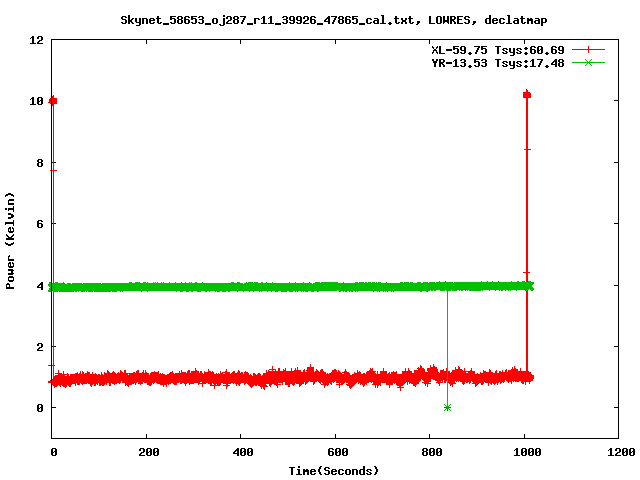The height and width of the screenshot is (480, 640).
Task: Click the green outlier point at zero power
Action: [x=447, y=407]
